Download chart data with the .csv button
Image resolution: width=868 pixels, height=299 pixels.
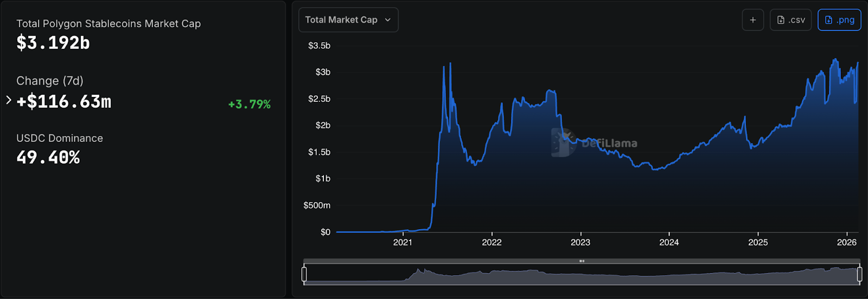[790, 20]
